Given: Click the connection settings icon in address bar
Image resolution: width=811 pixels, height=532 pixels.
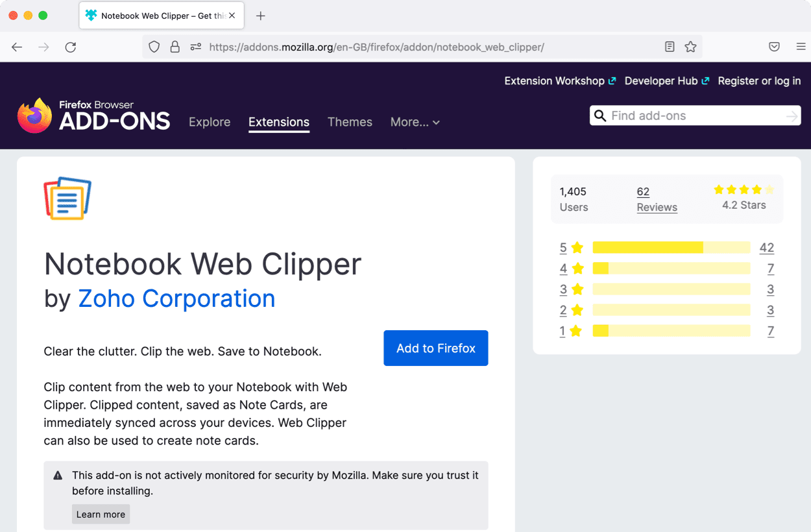Looking at the screenshot, I should pyautogui.click(x=195, y=47).
